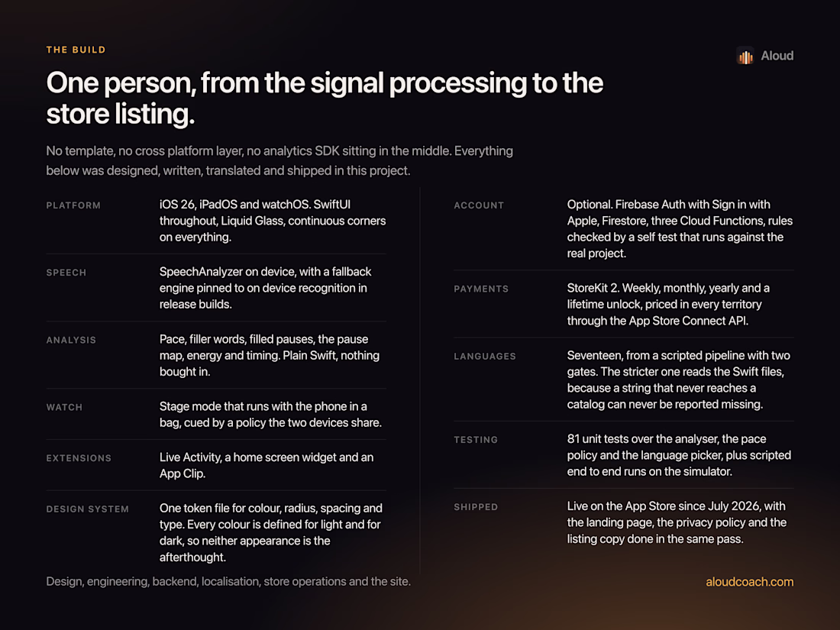The image size is (840, 630).
Task: Click the SpeechAnalyzer on device description
Action: (266, 288)
